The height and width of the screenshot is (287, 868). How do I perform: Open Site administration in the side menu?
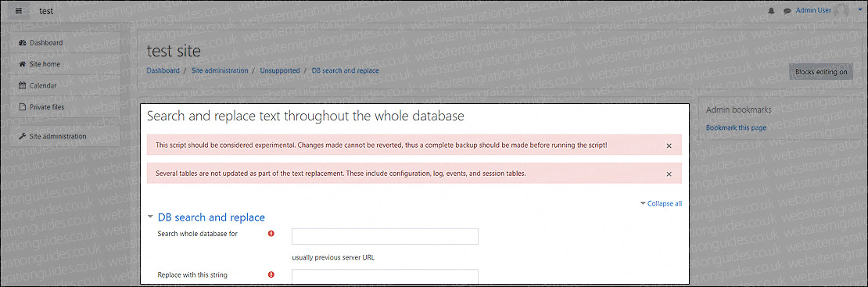click(x=66, y=136)
